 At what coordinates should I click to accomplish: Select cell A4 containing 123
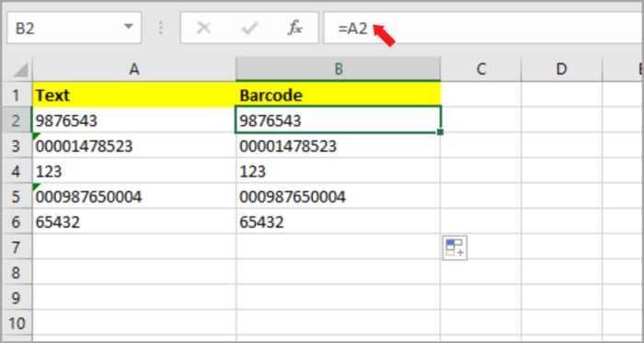coord(134,171)
